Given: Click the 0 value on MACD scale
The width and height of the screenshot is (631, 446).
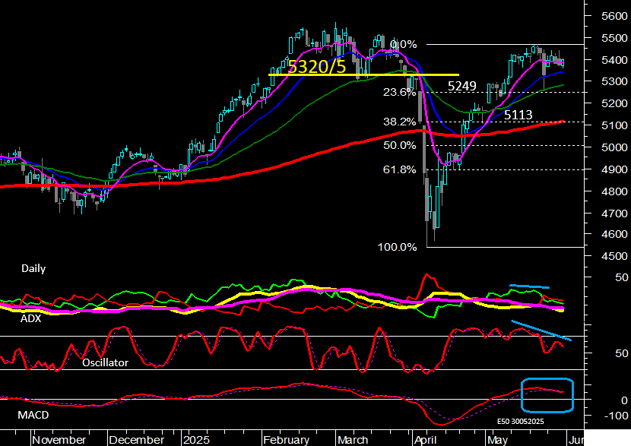Looking at the screenshot, I should (x=624, y=401).
